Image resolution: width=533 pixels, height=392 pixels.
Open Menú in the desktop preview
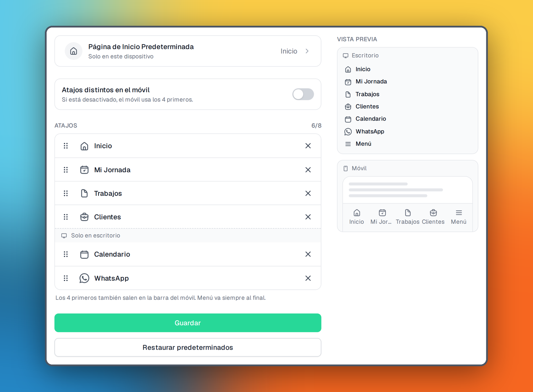pos(358,144)
